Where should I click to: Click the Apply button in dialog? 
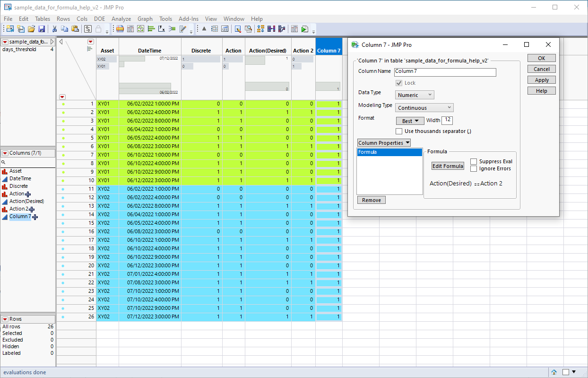coord(541,80)
